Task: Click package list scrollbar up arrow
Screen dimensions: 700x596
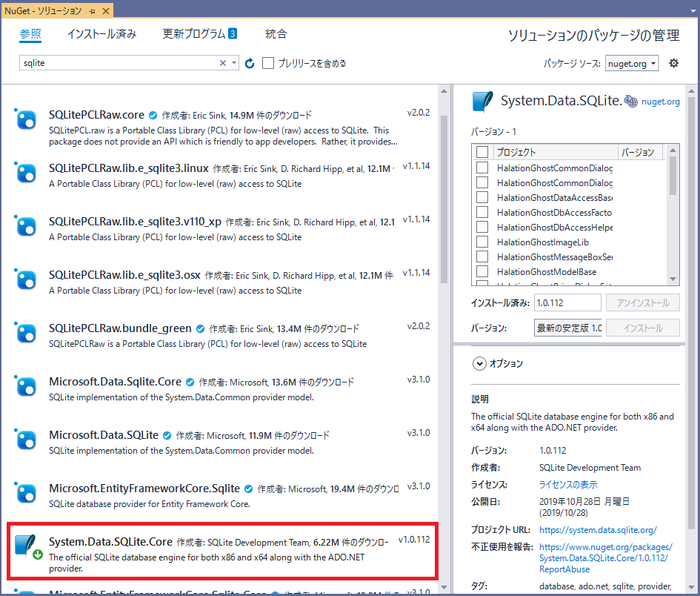Action: (x=444, y=91)
